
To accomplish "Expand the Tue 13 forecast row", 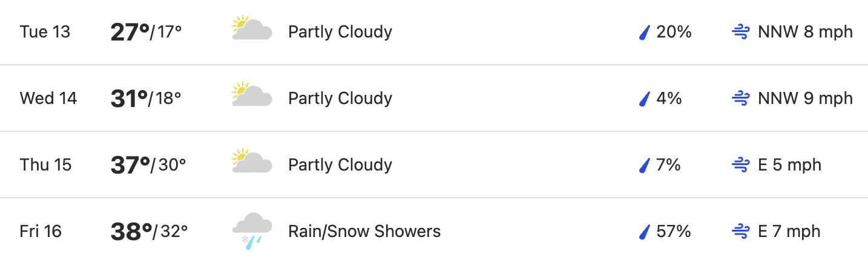I will click(434, 32).
